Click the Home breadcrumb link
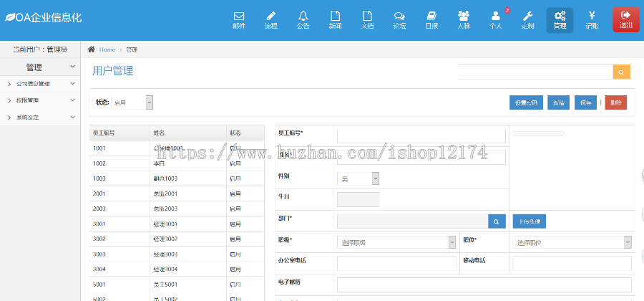The width and height of the screenshot is (644, 301). coord(107,49)
